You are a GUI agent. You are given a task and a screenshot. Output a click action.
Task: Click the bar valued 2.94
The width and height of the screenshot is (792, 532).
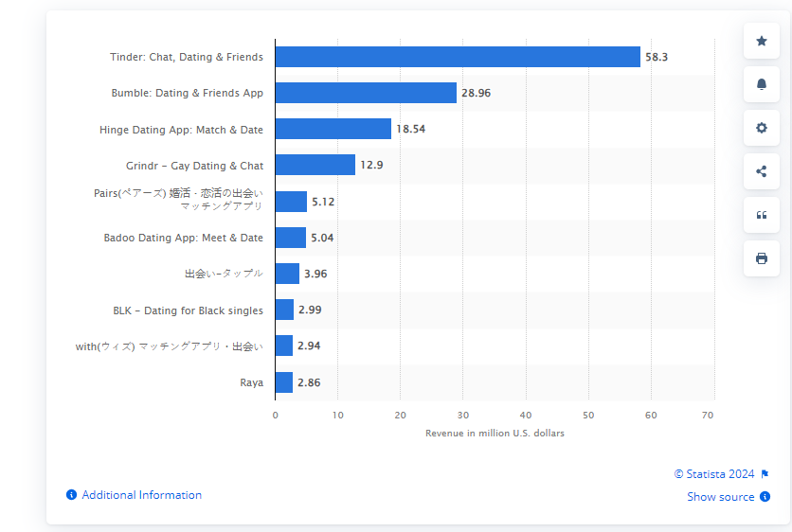tap(284, 346)
